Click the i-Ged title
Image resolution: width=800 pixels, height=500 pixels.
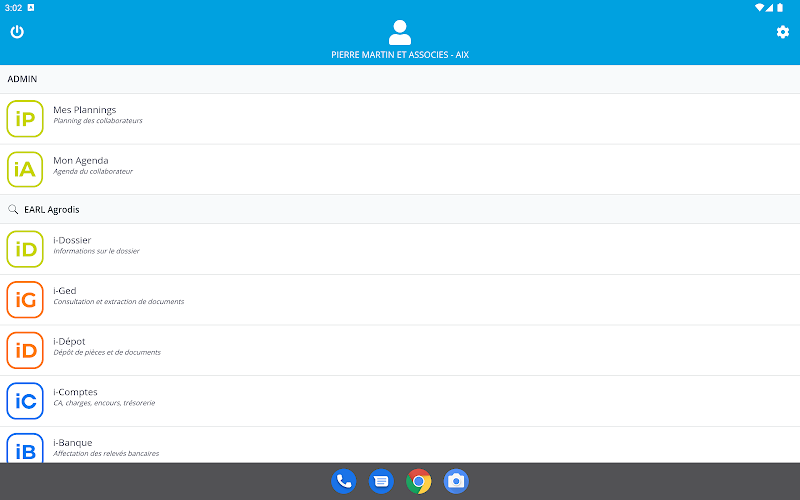tap(65, 290)
